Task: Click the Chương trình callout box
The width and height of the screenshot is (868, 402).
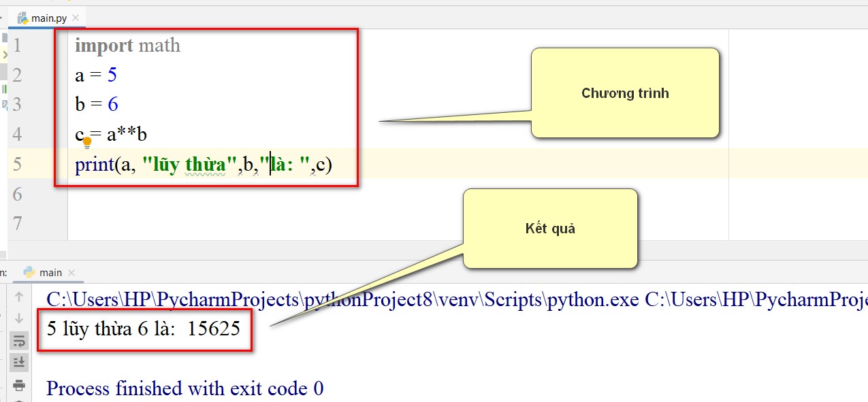Action: [x=625, y=93]
